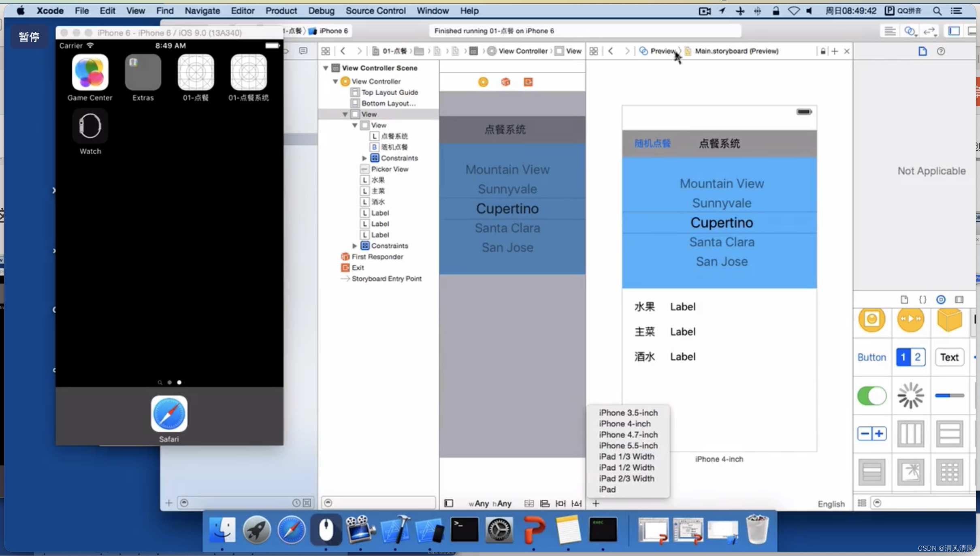
Task: Open Game Center app in simulator
Action: pyautogui.click(x=90, y=72)
